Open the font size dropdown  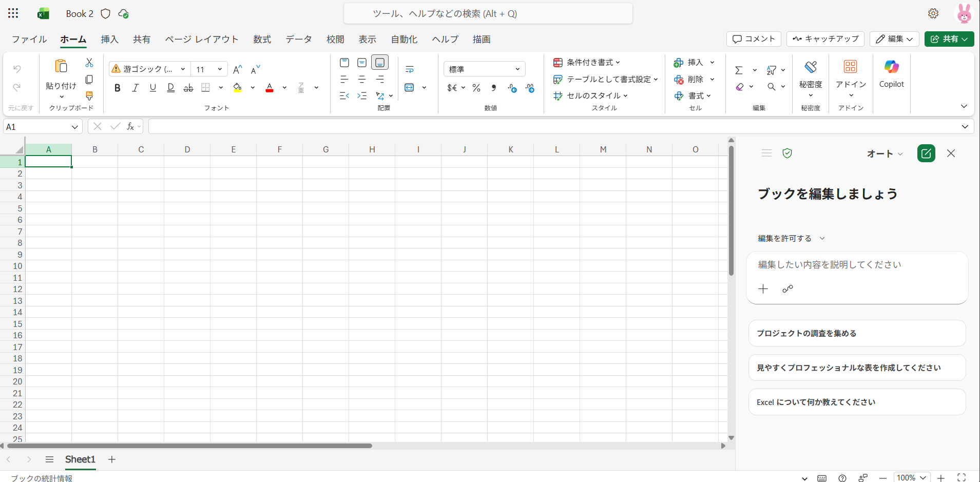(x=220, y=69)
